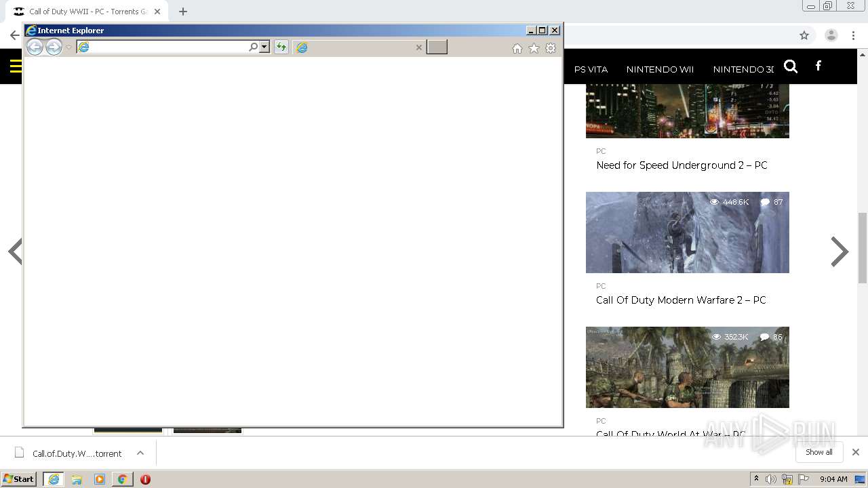
Task: Open Internet Explorer Tools gear menu
Action: click(x=551, y=48)
